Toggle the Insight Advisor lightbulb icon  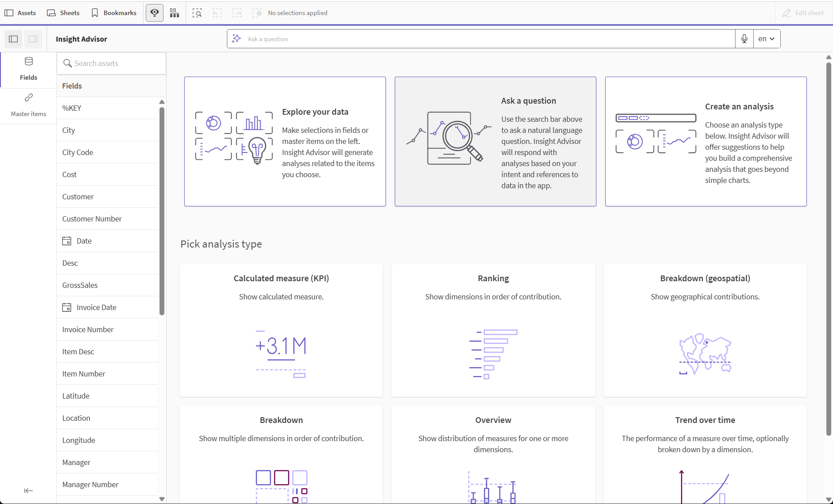point(154,12)
